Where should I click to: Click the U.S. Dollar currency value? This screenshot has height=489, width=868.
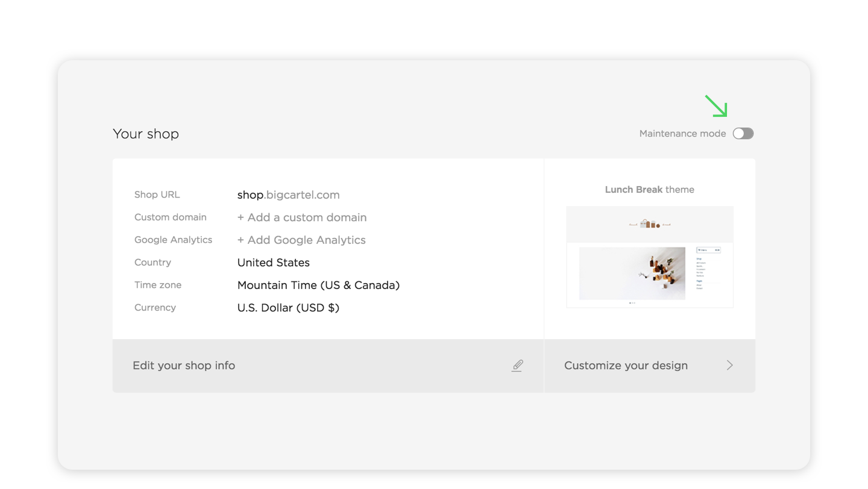pos(288,308)
